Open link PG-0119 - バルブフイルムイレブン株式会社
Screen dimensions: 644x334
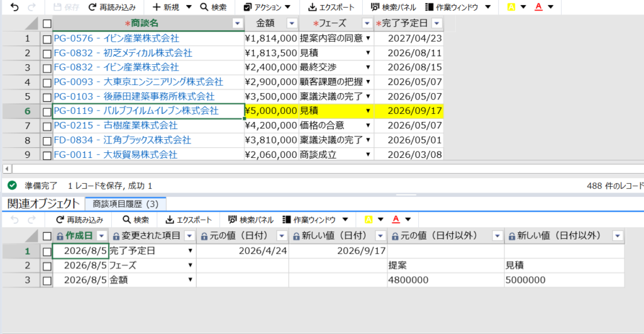[136, 111]
